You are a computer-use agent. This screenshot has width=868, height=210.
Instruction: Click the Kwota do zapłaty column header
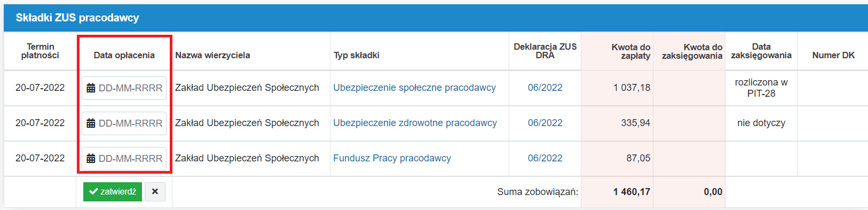pyautogui.click(x=630, y=51)
